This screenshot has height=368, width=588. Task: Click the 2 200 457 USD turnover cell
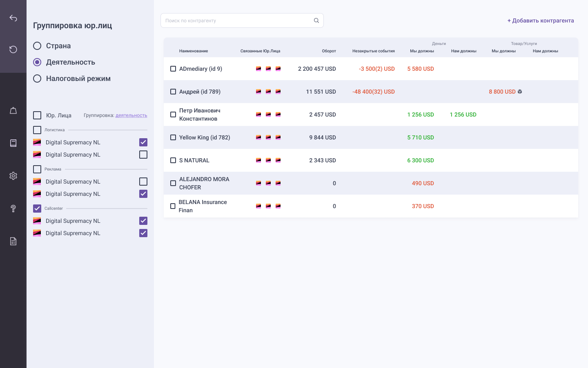317,69
